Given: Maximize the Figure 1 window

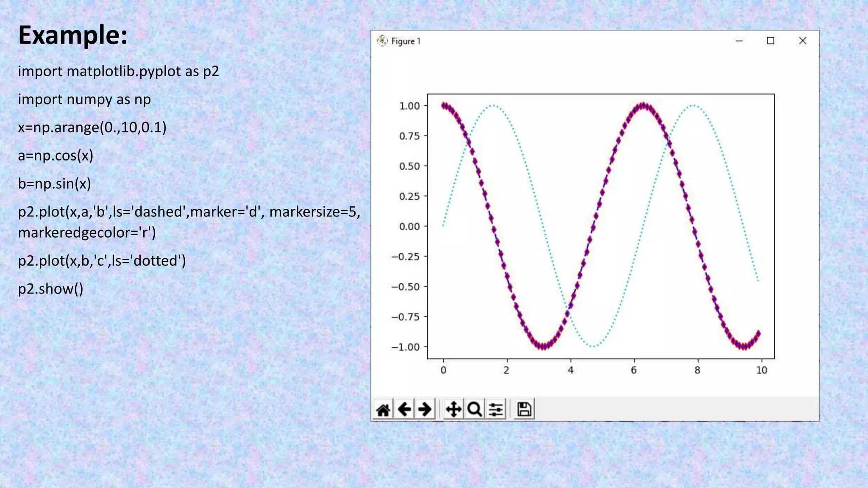Looking at the screenshot, I should [771, 41].
